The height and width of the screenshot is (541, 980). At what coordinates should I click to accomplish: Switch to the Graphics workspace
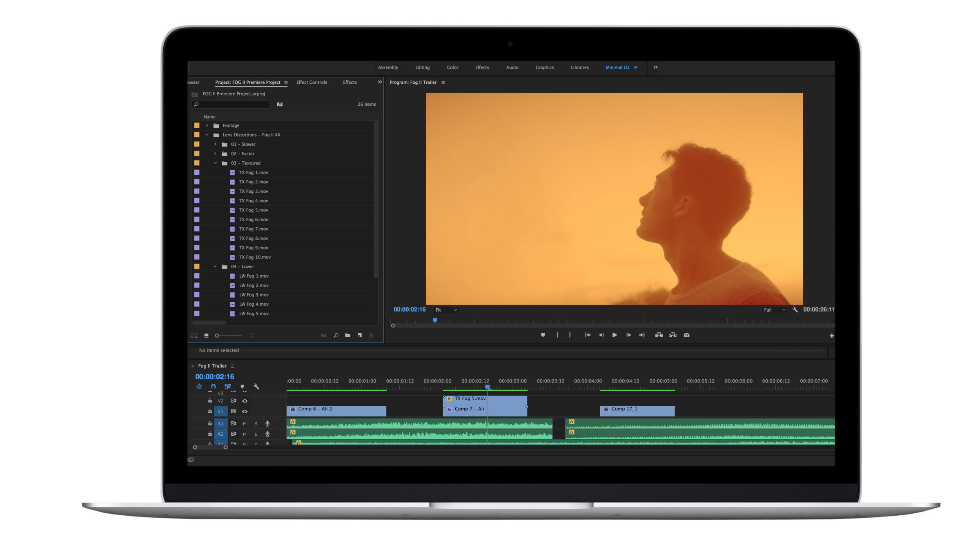[x=544, y=68]
